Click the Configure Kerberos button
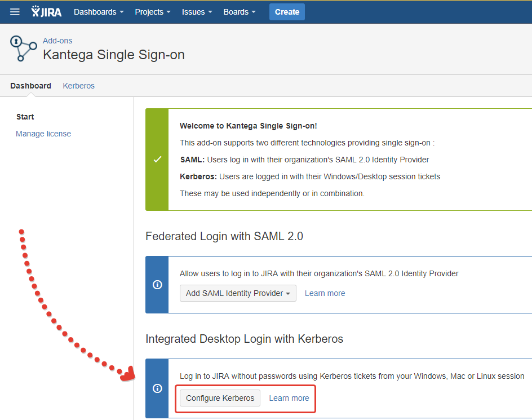This screenshot has height=420, width=532. (220, 398)
